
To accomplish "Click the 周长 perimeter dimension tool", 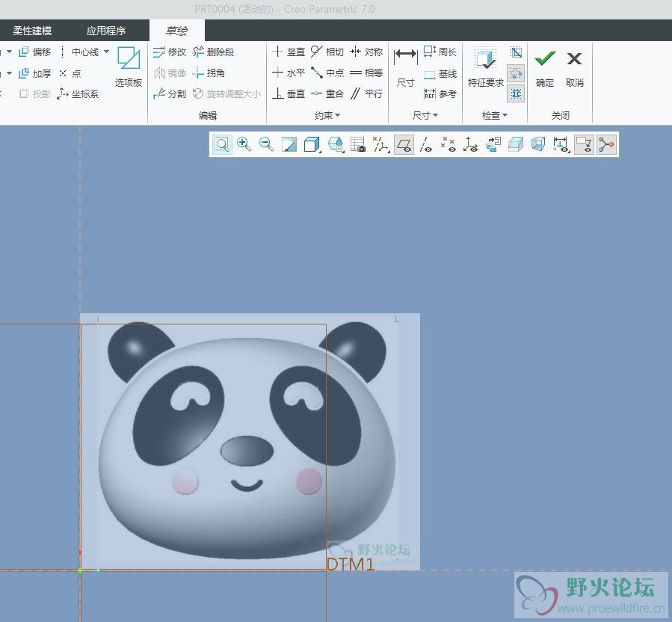I will point(440,52).
